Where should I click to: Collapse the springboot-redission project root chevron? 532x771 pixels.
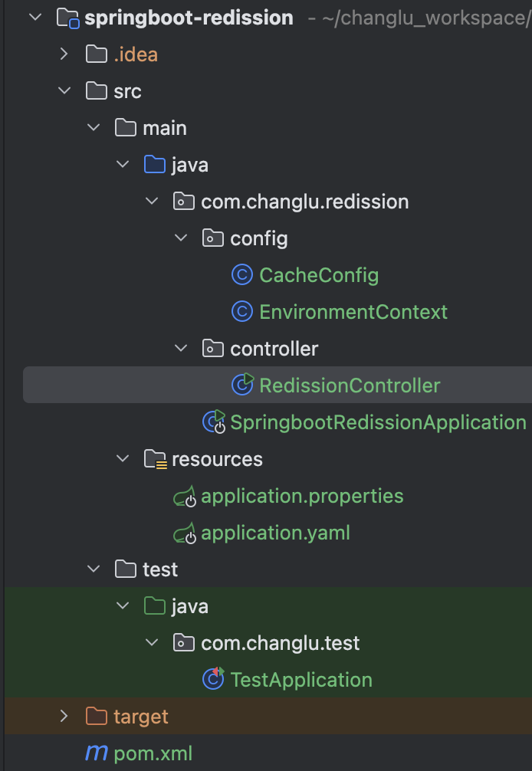tap(35, 18)
